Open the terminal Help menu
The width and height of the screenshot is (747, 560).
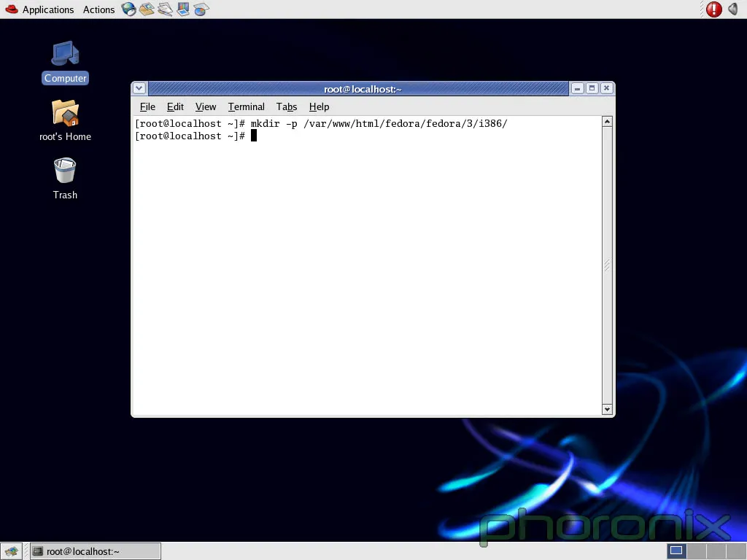320,106
